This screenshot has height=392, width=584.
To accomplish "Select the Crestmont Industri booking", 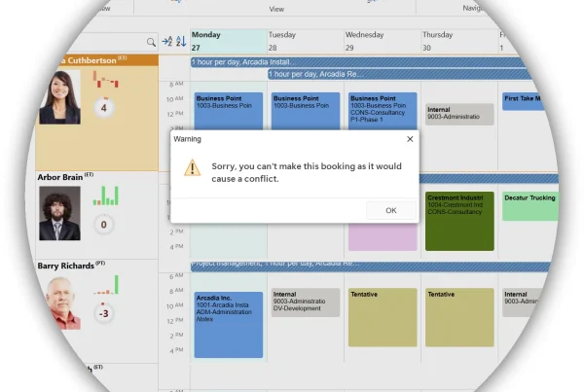I will point(459,221).
